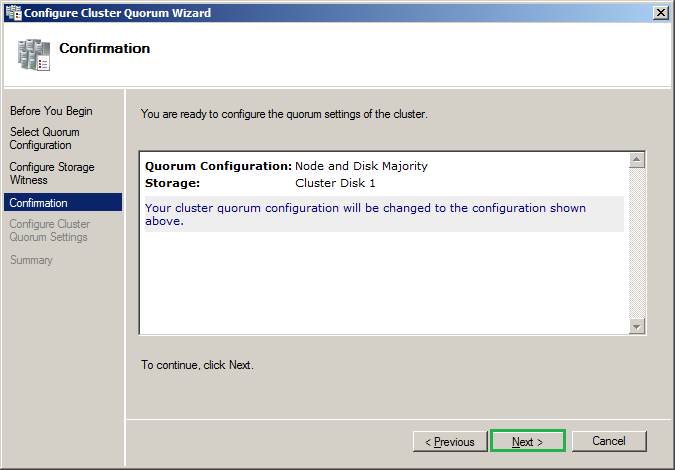
Task: Click the wizard icon in title bar
Action: click(x=12, y=12)
